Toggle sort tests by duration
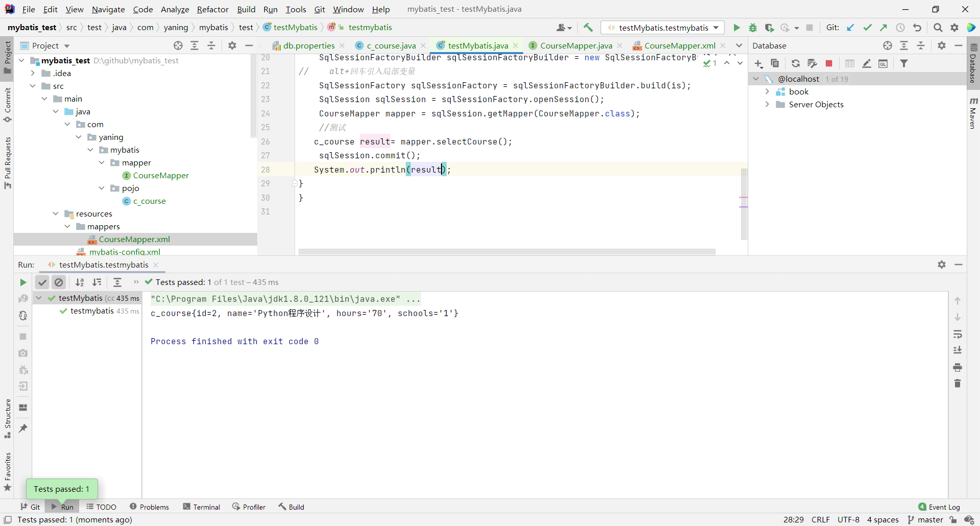This screenshot has width=980, height=526. click(96, 282)
